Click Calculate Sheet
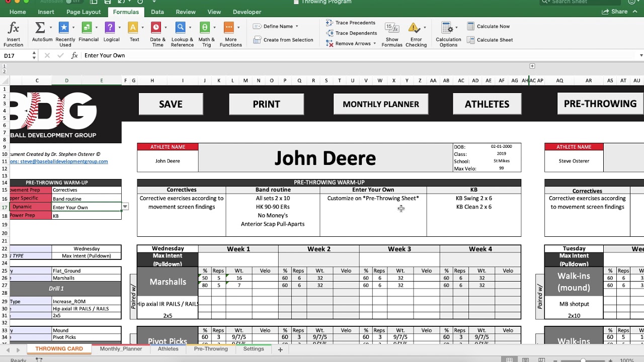Viewport: 644px width, 362px height. (490, 40)
